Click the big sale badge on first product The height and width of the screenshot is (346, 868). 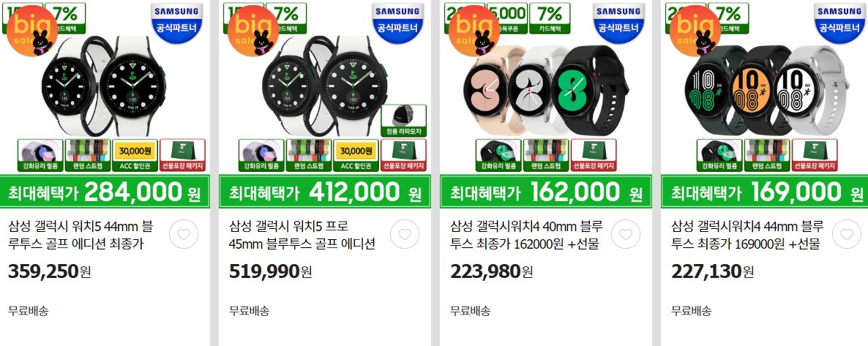click(31, 31)
